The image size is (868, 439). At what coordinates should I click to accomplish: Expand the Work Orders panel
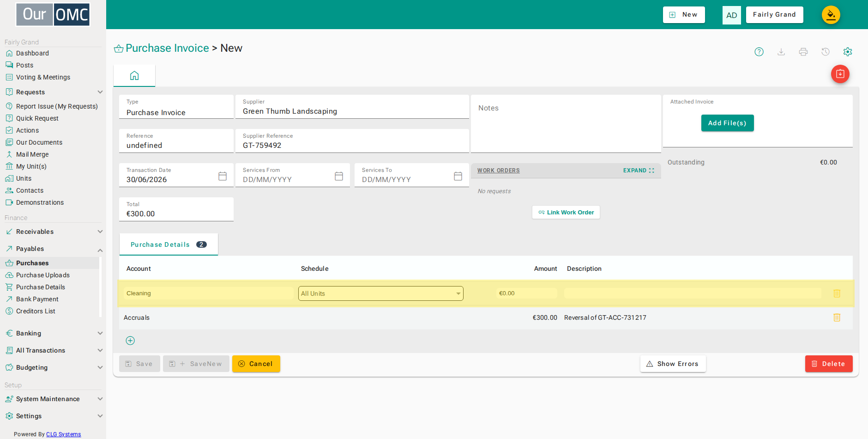[x=639, y=171]
